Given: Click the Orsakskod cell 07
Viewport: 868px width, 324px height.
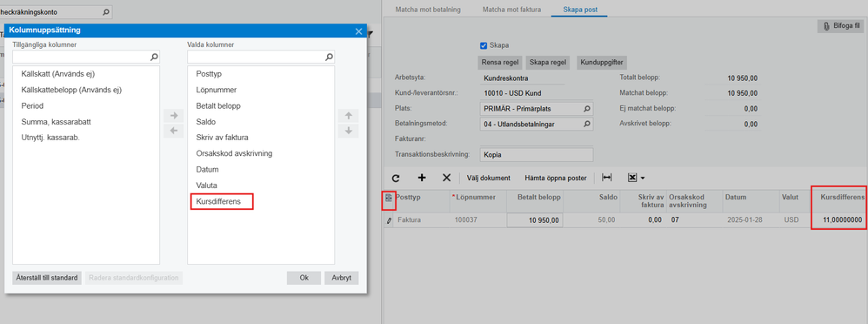Looking at the screenshot, I should pos(694,220).
